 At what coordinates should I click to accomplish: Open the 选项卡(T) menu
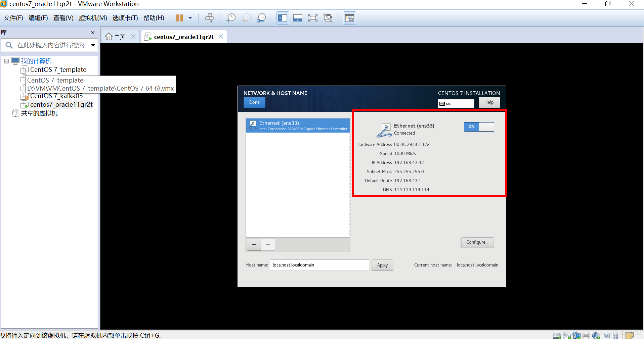(125, 18)
